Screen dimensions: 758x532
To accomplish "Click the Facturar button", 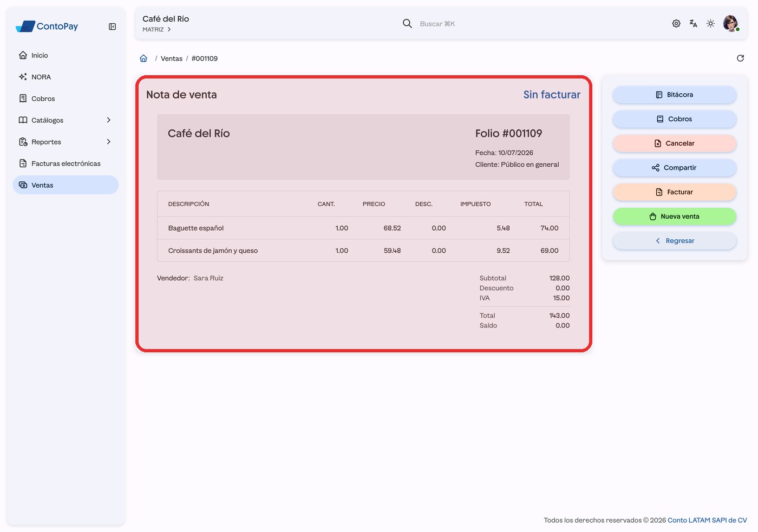I will [675, 192].
